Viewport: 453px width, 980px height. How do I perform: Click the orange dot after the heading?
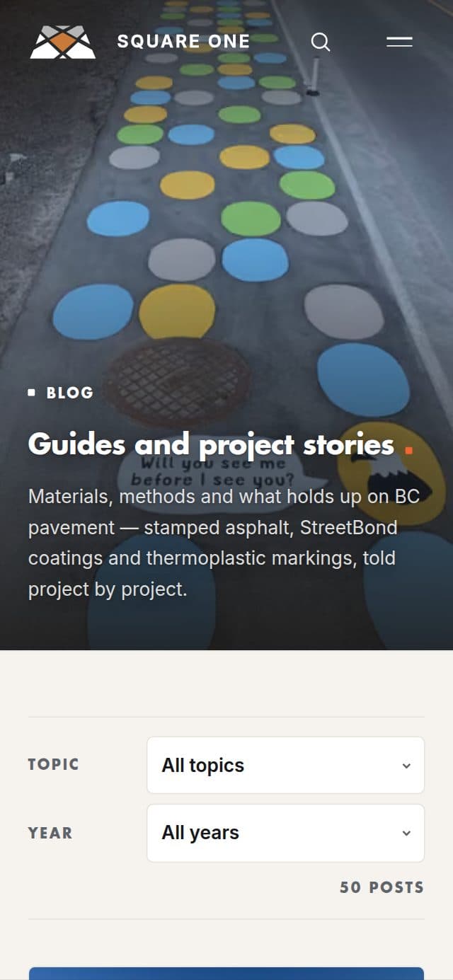pyautogui.click(x=408, y=449)
